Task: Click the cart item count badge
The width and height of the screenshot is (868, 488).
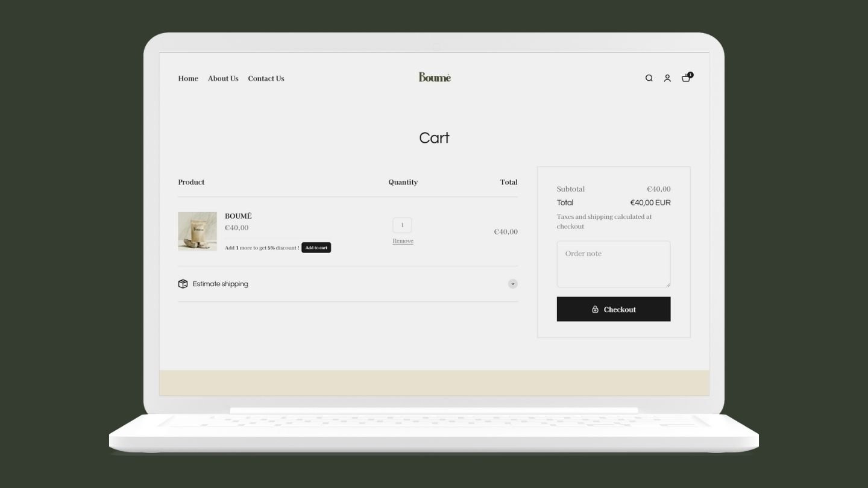Action: pos(690,75)
